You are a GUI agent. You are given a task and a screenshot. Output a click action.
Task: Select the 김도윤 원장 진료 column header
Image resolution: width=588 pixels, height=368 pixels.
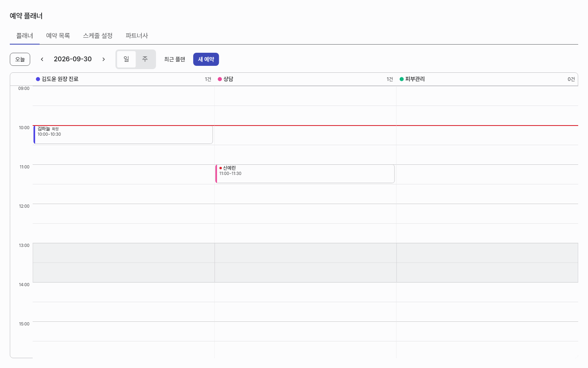(x=123, y=79)
